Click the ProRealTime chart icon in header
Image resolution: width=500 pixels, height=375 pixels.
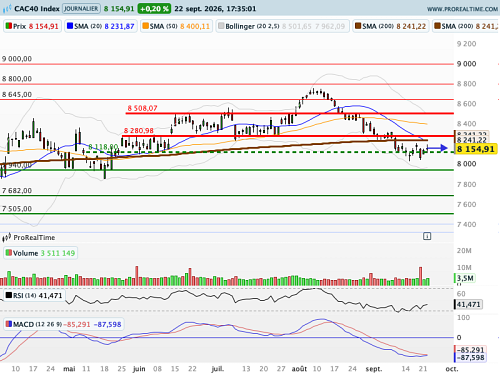(7, 9)
